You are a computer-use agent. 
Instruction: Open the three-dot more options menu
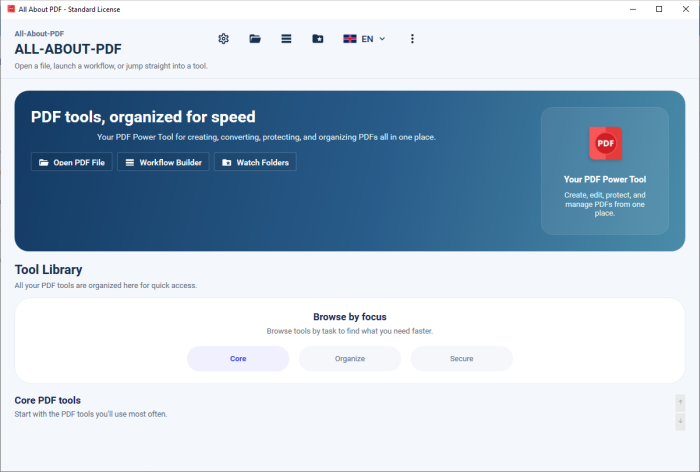[412, 39]
